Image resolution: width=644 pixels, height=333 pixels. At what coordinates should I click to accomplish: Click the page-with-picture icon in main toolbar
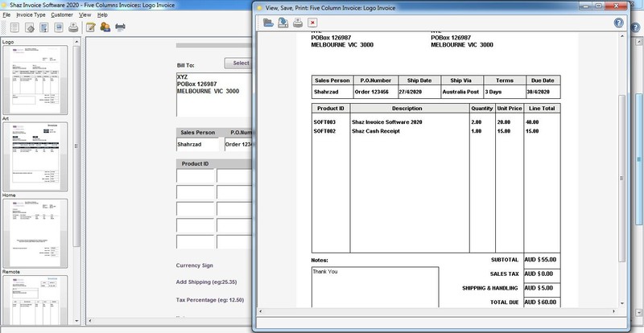click(x=59, y=27)
